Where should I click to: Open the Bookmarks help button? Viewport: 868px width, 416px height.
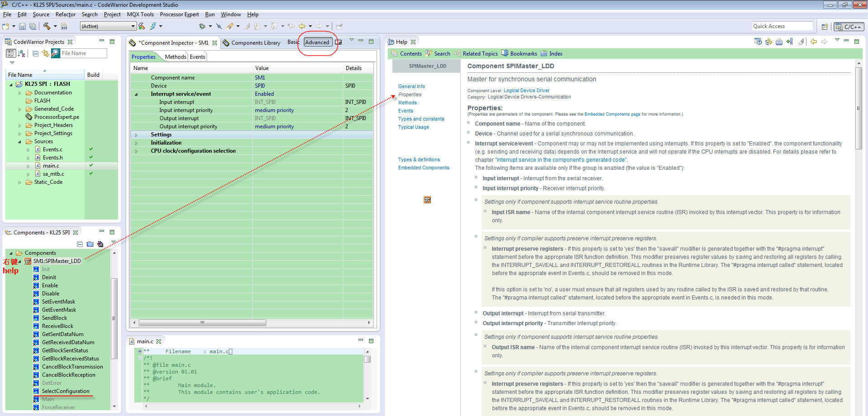click(519, 53)
